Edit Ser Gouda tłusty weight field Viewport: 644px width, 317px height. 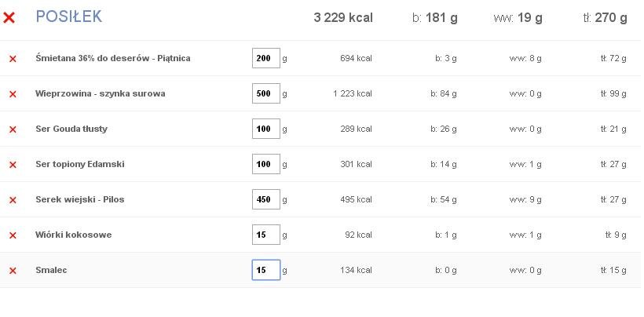[266, 129]
